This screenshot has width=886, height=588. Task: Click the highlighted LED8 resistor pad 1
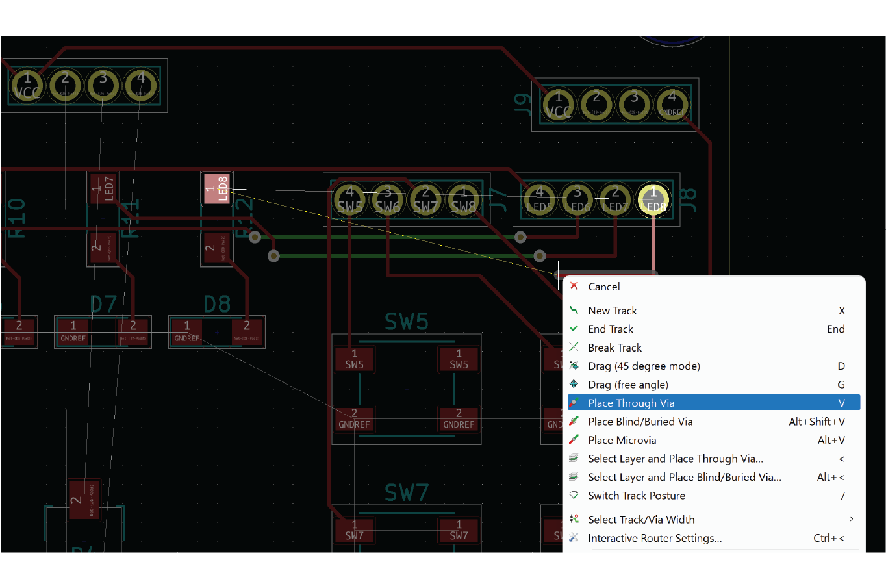pyautogui.click(x=217, y=189)
